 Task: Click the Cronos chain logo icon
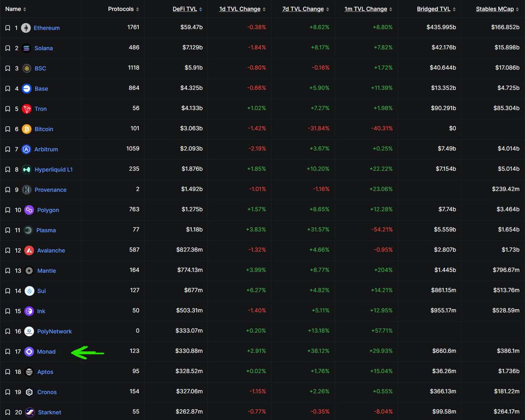tap(29, 392)
